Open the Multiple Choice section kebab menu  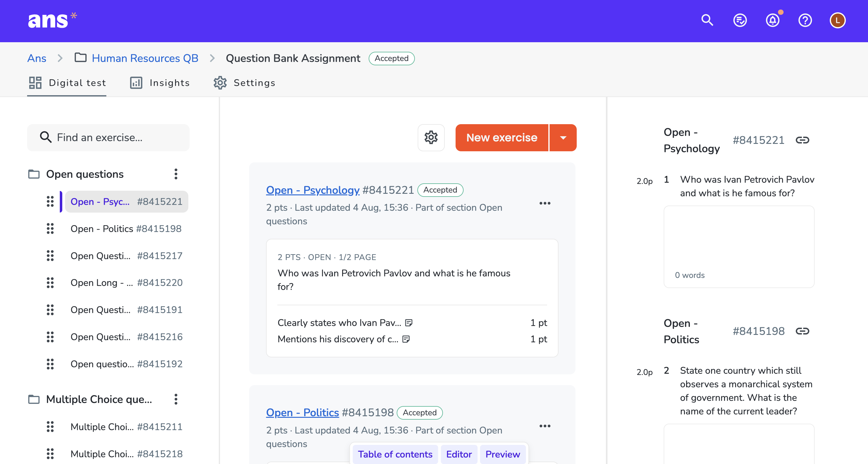click(176, 399)
